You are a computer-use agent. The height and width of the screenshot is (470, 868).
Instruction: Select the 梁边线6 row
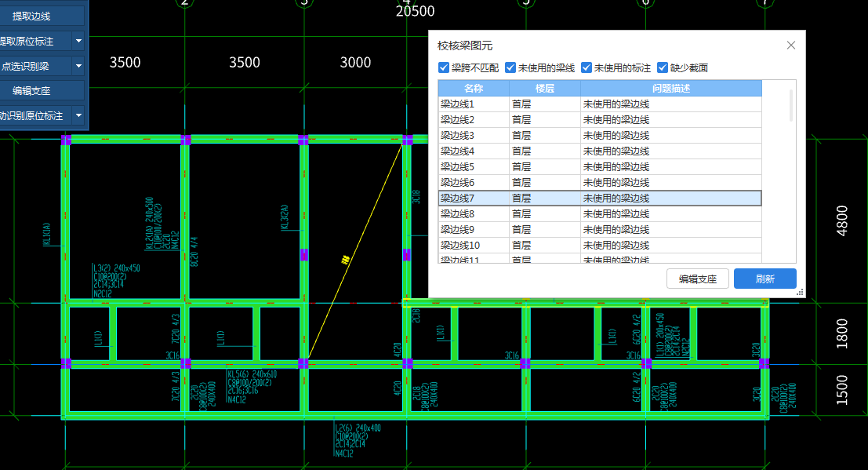(x=600, y=182)
